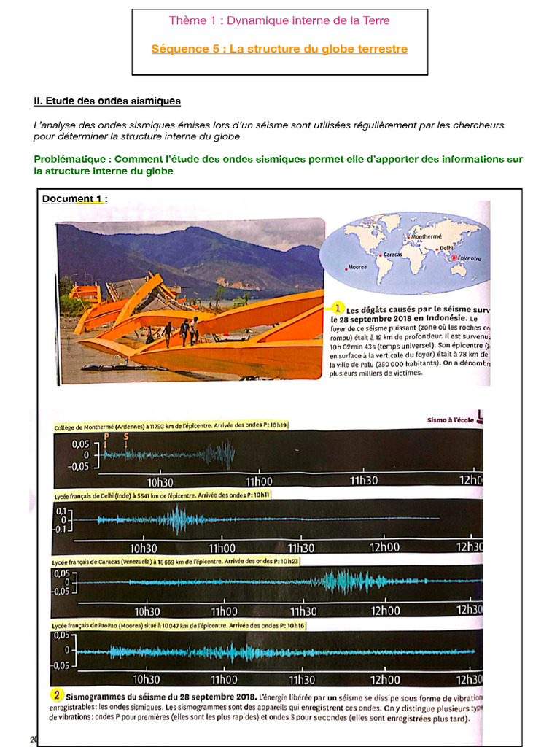Click the heading 'II. Etude des ondes sismiques'
Image resolution: width=560 pixels, height=747 pixels.
click(107, 101)
